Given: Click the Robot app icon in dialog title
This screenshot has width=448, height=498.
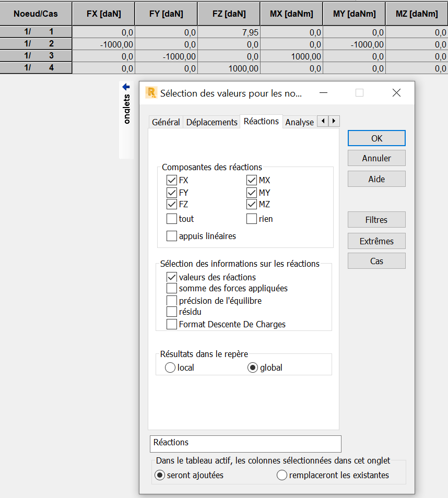Looking at the screenshot, I should click(x=151, y=93).
